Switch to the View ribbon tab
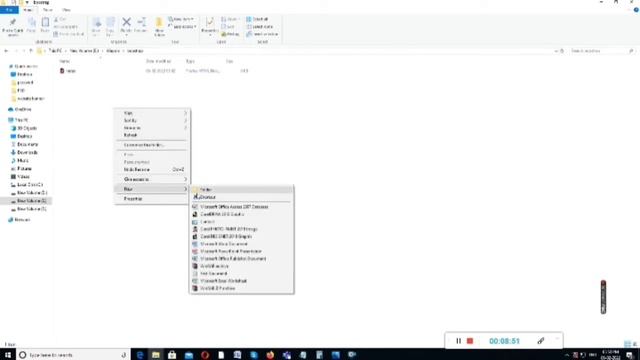The height and width of the screenshot is (360, 640). (66, 10)
